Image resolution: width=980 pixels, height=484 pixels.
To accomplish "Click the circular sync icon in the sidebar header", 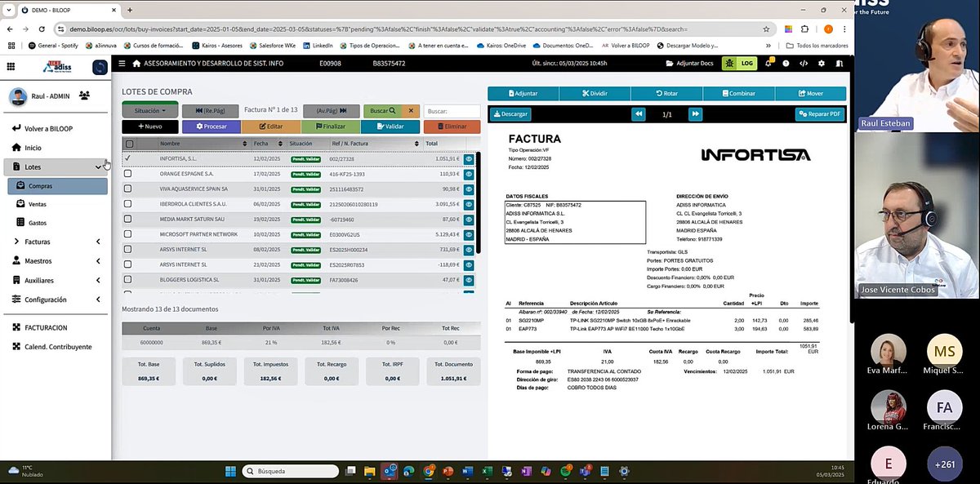I will 100,67.
